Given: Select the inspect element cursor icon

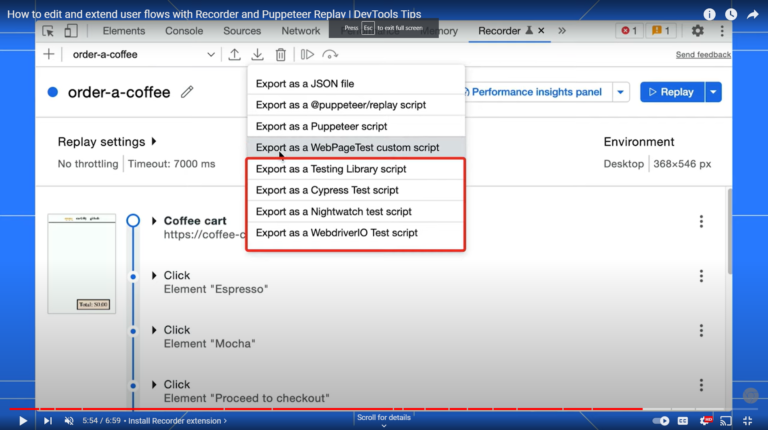Looking at the screenshot, I should tap(48, 31).
